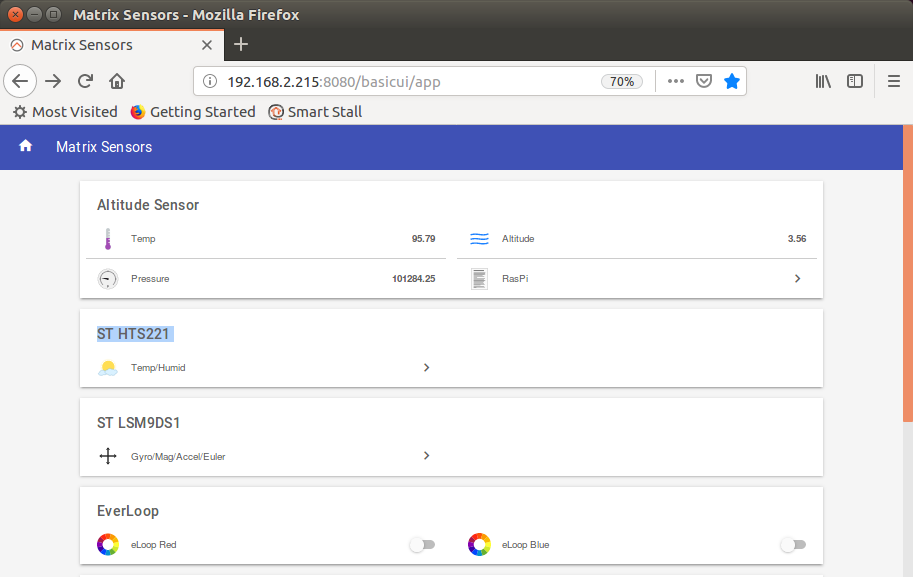
Task: Click the Save to Pocket icon
Action: 704,81
